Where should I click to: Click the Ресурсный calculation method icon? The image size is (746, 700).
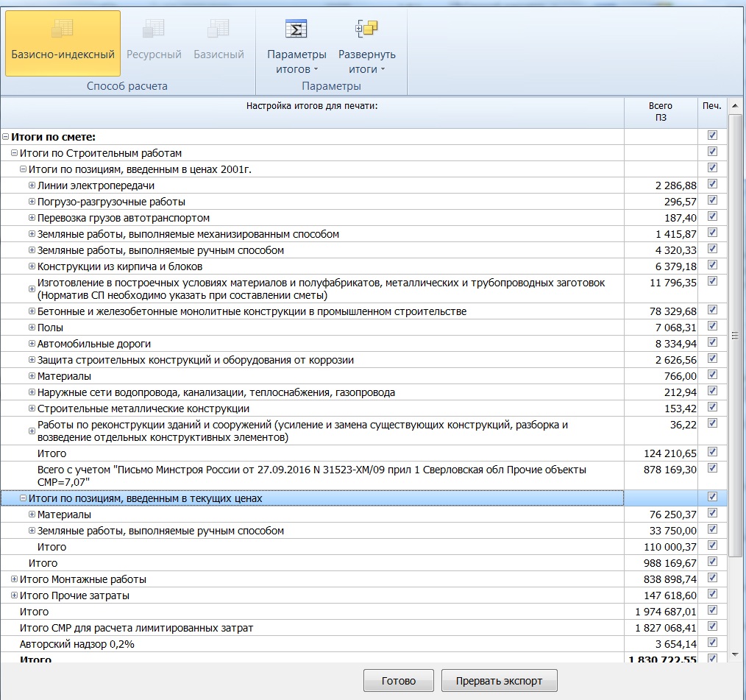[154, 30]
